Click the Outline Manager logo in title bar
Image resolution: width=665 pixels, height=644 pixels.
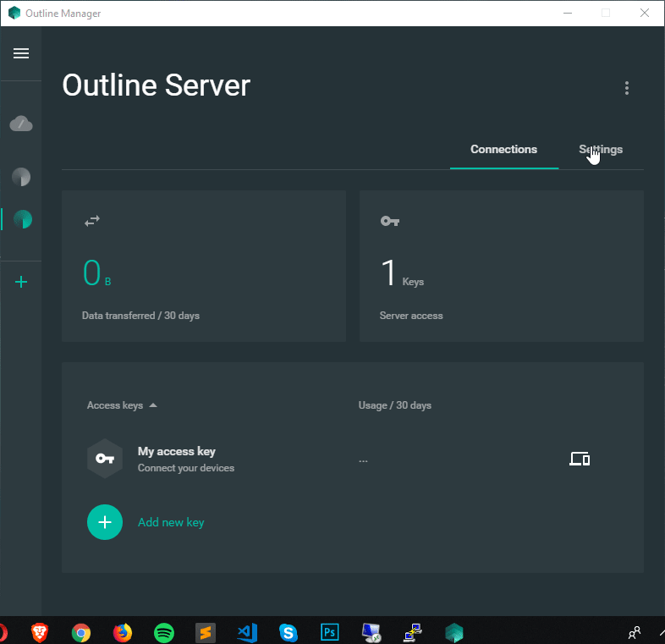tap(14, 14)
